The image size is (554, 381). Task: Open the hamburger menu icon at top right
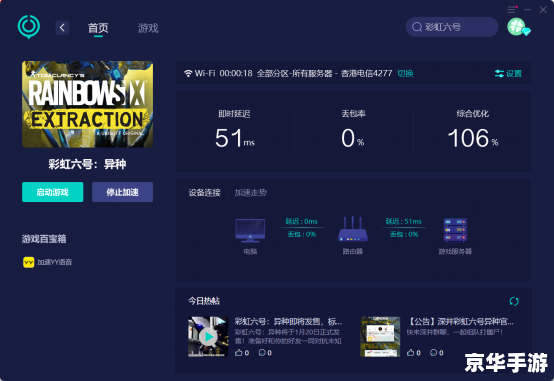click(x=512, y=10)
